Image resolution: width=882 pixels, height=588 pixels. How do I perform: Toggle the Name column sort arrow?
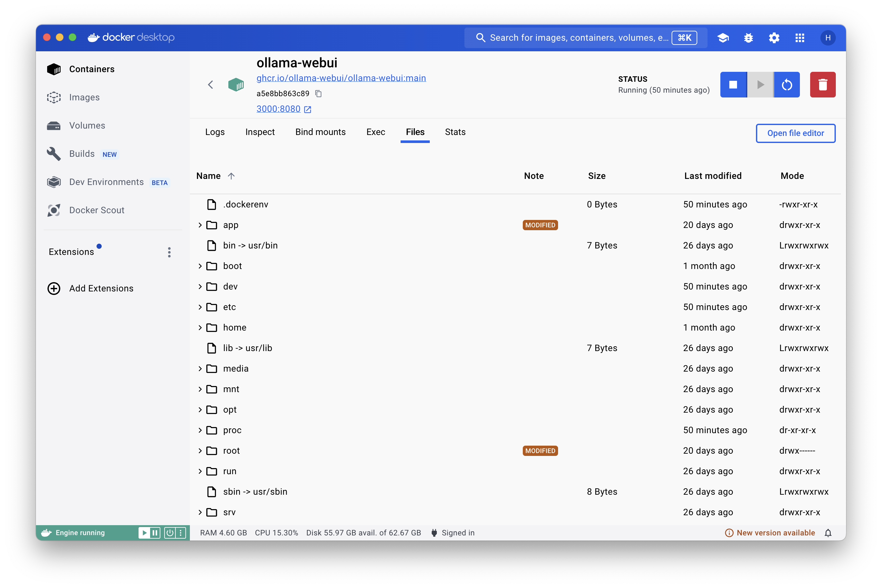(x=231, y=176)
